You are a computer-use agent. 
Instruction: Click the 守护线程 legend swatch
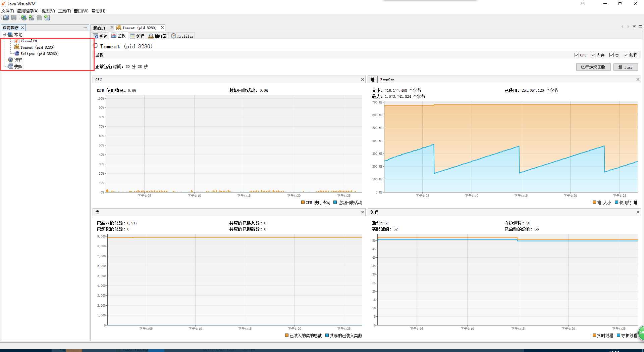[x=619, y=336]
